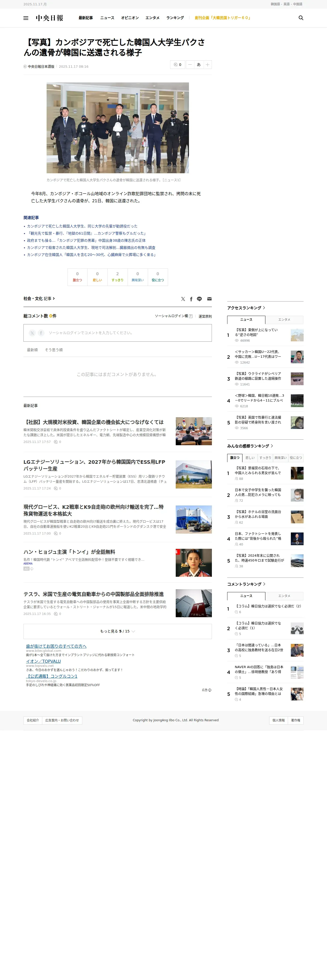The height and width of the screenshot is (980, 327).
Task: Click the comment count bubble button
Action: pos(178,65)
